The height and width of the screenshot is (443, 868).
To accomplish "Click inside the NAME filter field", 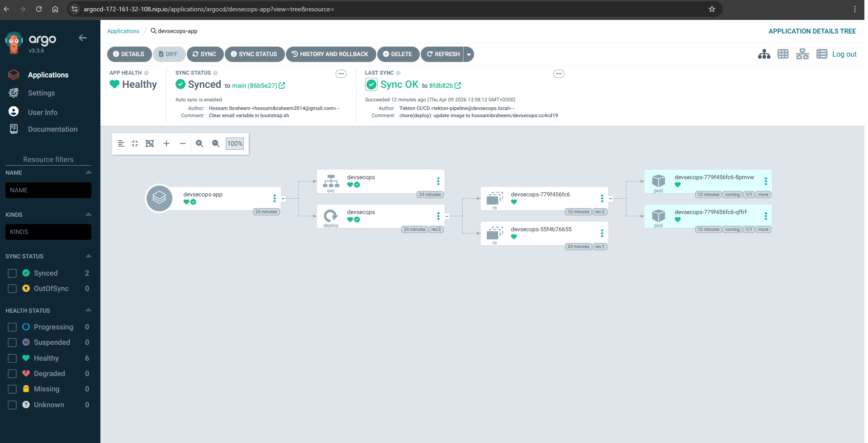I will 48,190.
